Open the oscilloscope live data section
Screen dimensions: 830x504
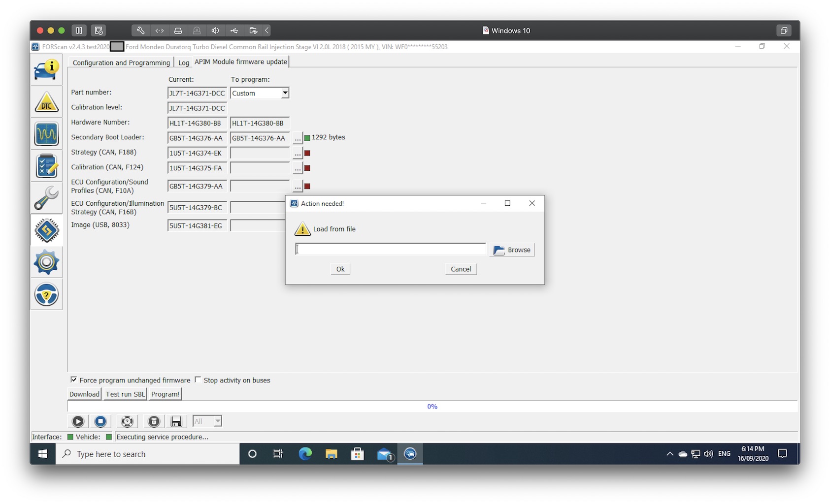[x=46, y=134]
